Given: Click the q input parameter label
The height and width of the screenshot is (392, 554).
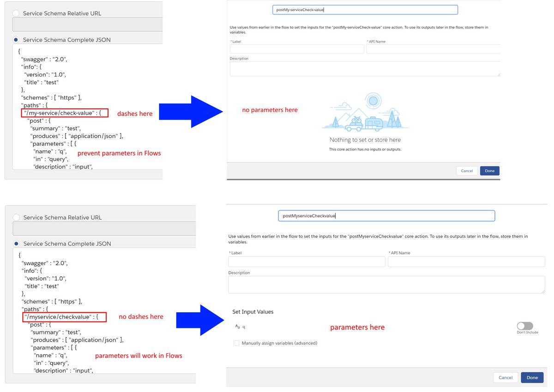Looking at the screenshot, I should 244,327.
